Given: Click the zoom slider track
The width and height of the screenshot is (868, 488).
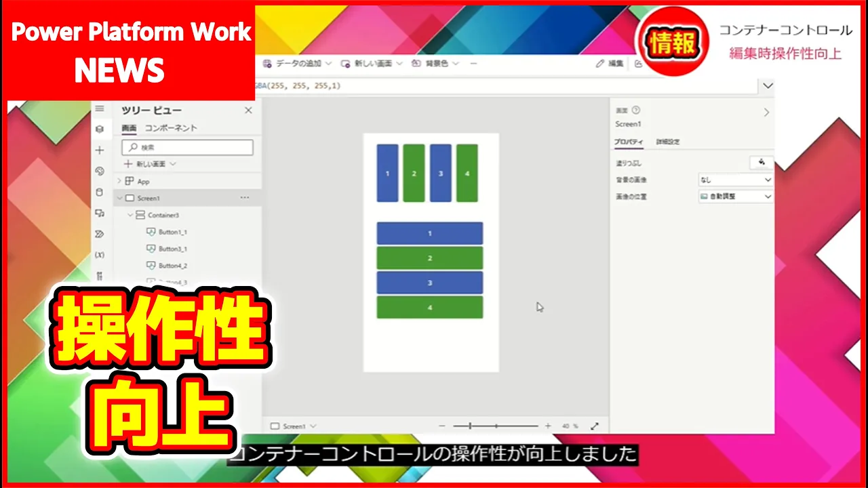Looking at the screenshot, I should coord(496,426).
